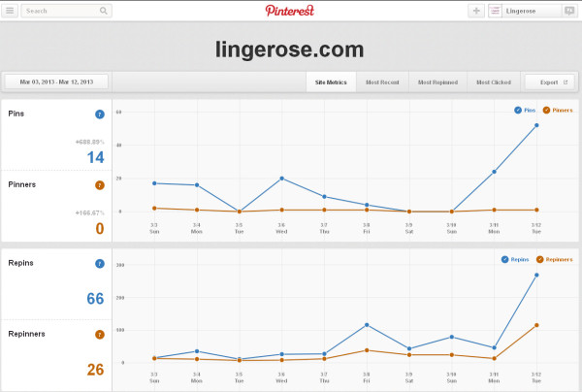Switch to the Most Clicked tab
Viewport: 582px width, 392px height.
click(494, 82)
